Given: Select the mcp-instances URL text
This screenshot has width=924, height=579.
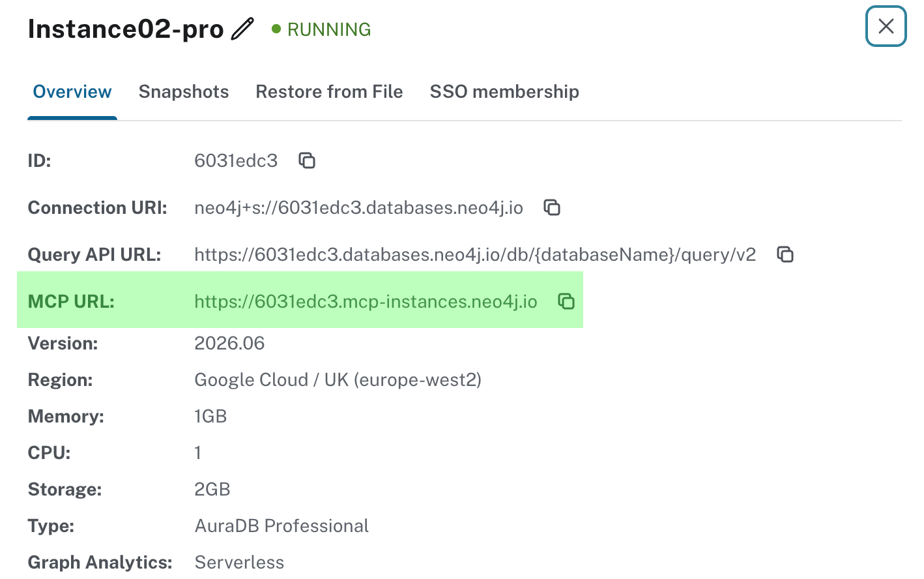Looking at the screenshot, I should coord(366,301).
